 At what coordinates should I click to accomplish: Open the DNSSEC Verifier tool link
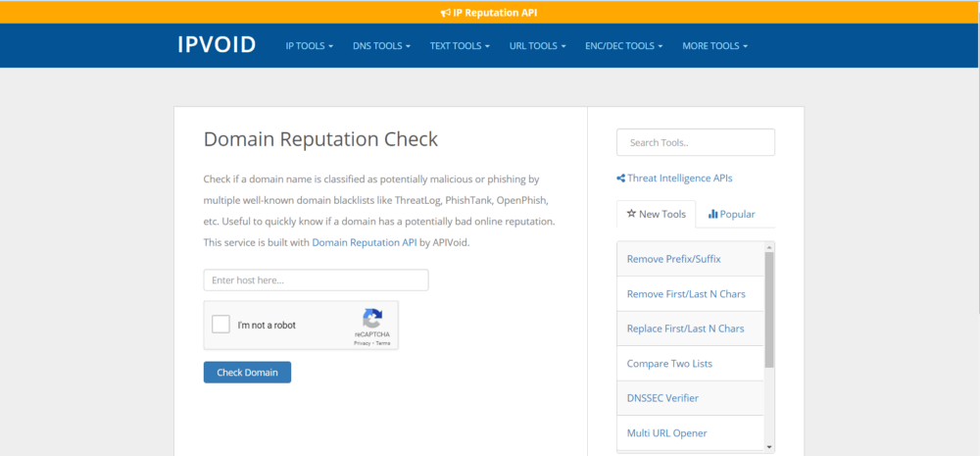pos(662,398)
